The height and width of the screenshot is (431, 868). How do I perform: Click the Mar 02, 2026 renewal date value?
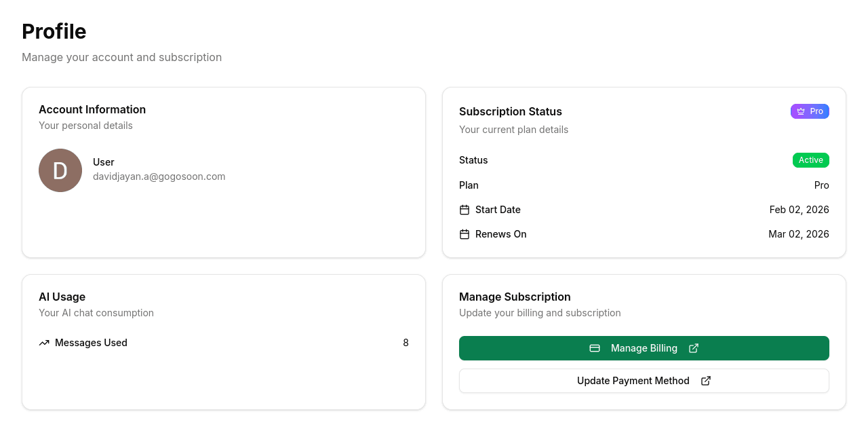[798, 234]
